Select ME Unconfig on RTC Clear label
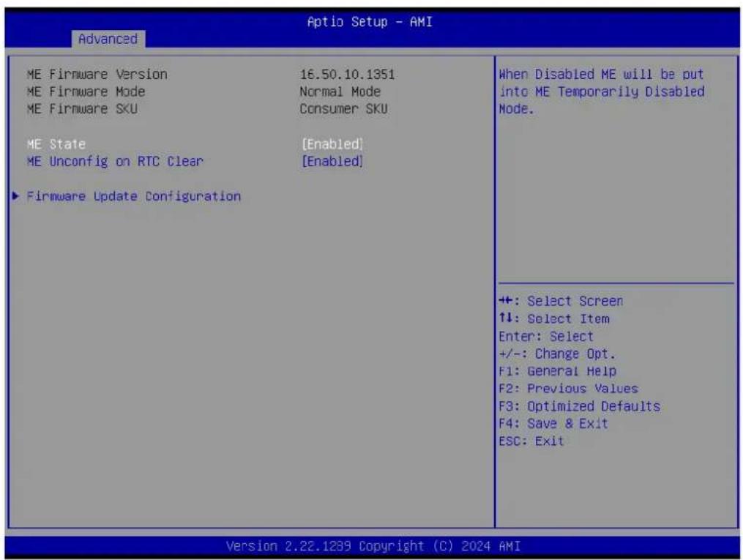The width and height of the screenshot is (743, 560). (x=115, y=162)
